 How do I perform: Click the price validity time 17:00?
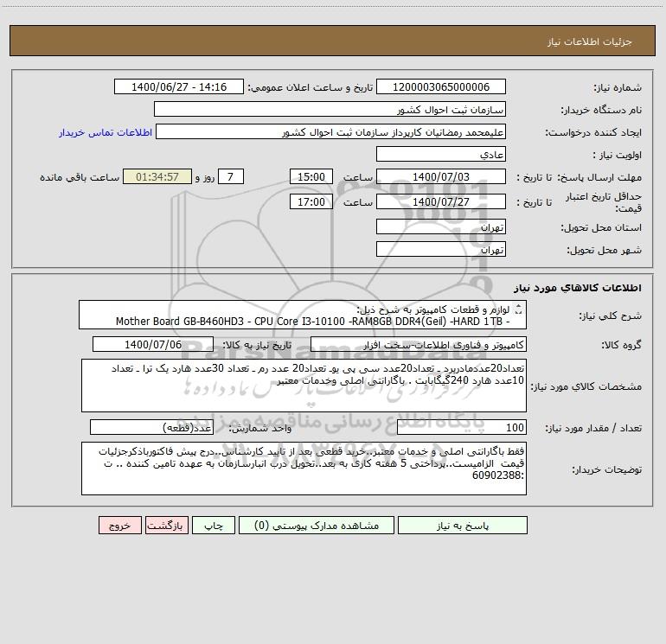[x=311, y=201]
